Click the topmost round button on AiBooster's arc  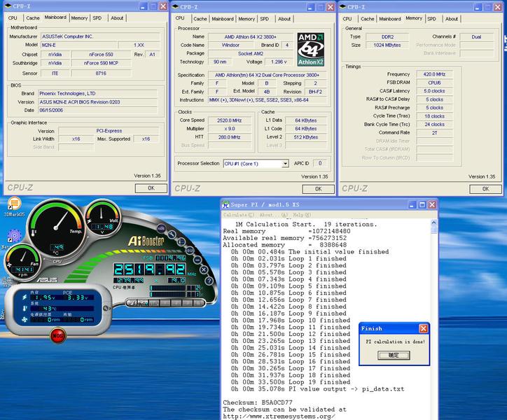(161, 228)
